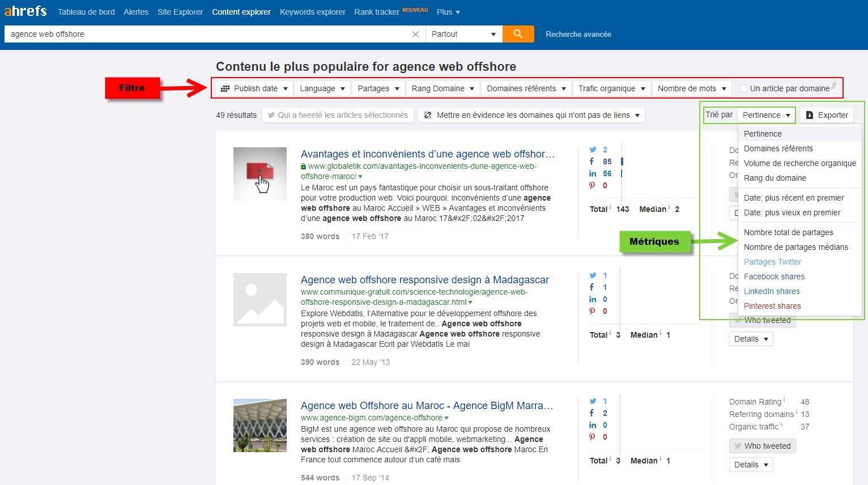Open the Trafic organique filter dropdown

coord(612,88)
